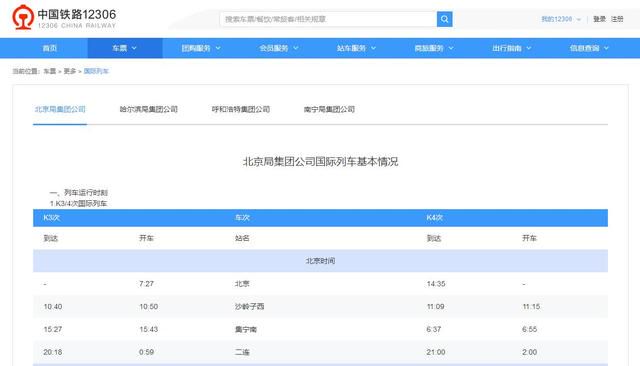Switch to the 哈尔滨局集团公司 tab
Viewport: 640px width, 366px height.
[x=149, y=109]
